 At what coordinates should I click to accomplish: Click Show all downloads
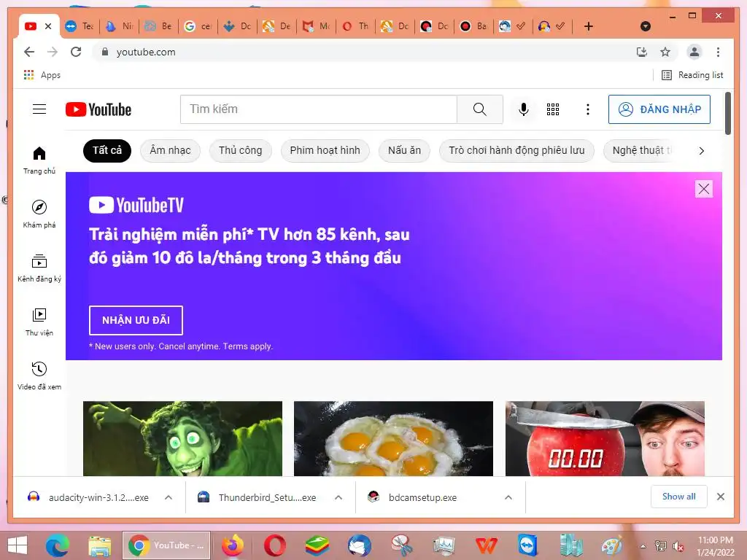[679, 497]
